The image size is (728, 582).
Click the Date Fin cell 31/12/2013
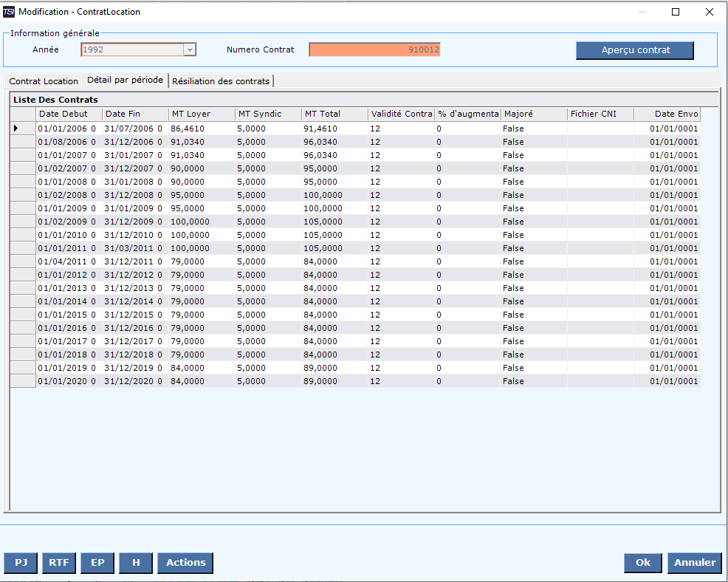(136, 288)
